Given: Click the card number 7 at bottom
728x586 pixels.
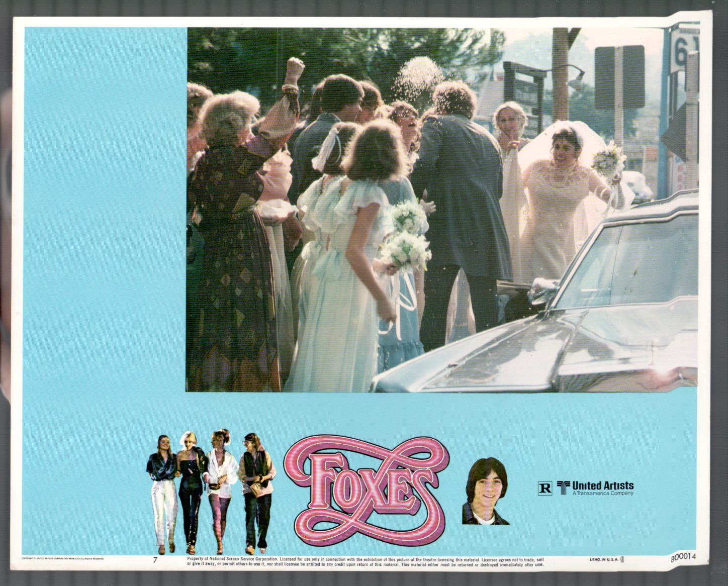Looking at the screenshot, I should tap(155, 560).
